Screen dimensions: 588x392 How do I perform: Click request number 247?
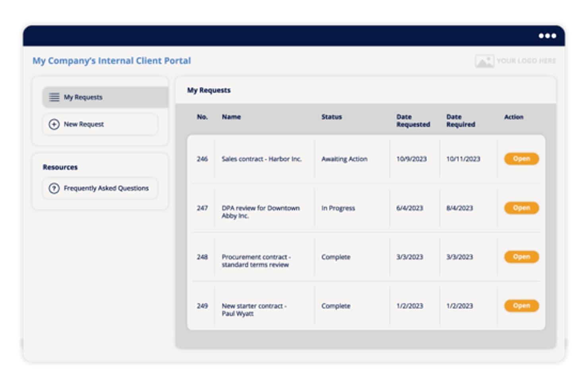point(202,208)
